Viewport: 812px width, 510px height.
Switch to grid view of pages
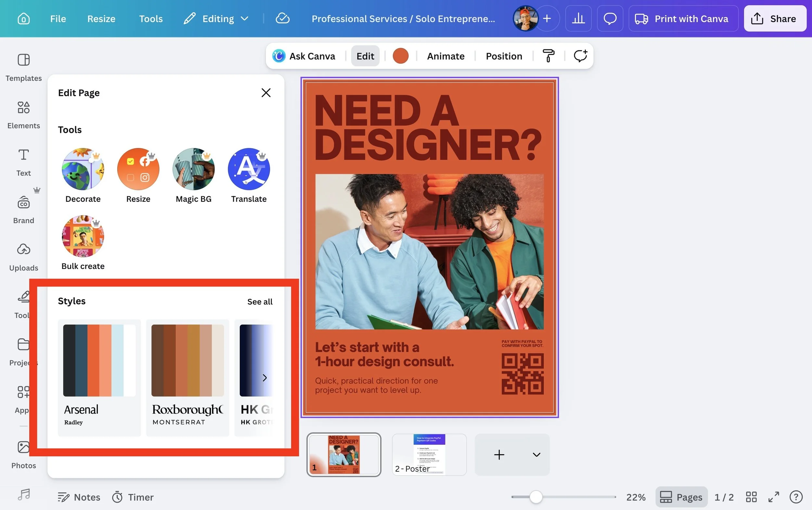pos(751,497)
